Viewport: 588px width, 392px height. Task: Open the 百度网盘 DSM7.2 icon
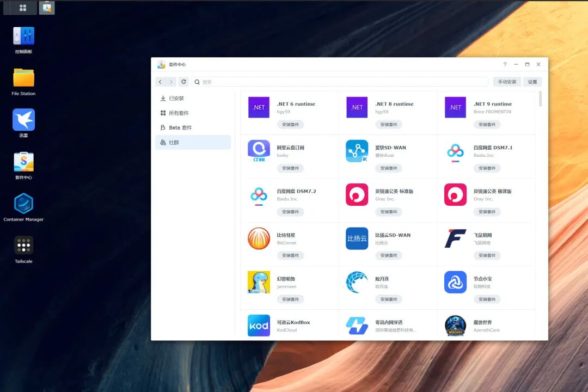click(x=259, y=196)
